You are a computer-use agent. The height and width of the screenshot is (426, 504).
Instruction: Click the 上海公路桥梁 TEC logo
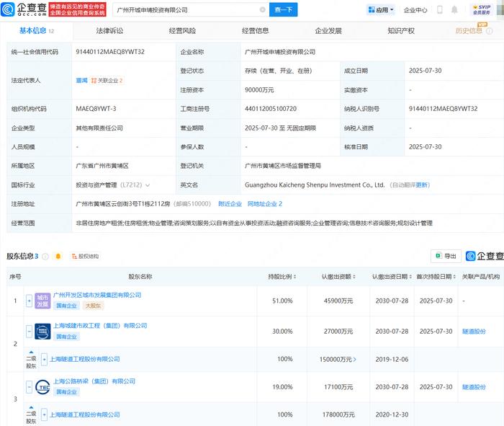coord(42,387)
